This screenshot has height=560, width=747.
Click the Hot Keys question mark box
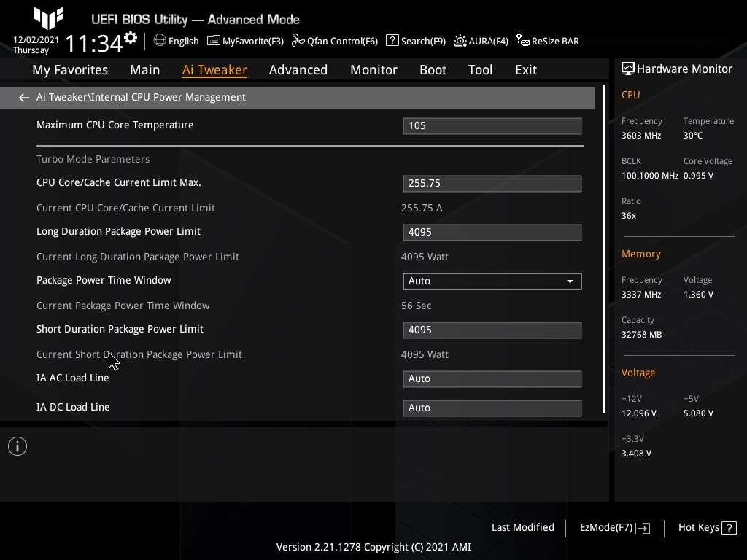point(729,528)
